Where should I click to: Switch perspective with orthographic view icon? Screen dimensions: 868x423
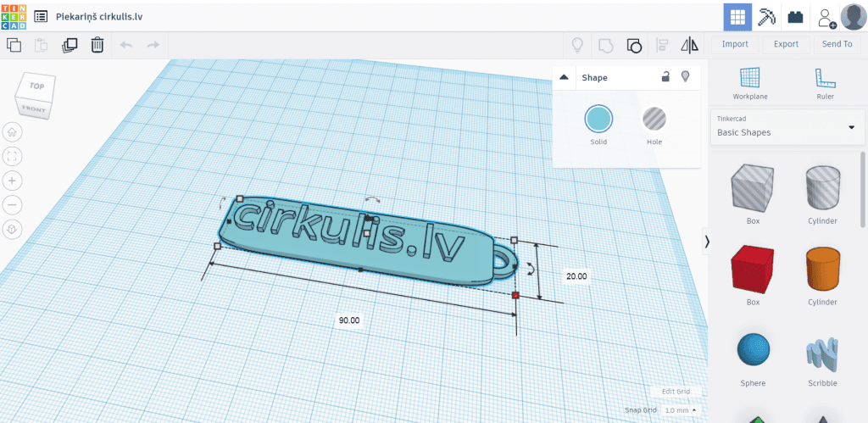click(x=12, y=229)
